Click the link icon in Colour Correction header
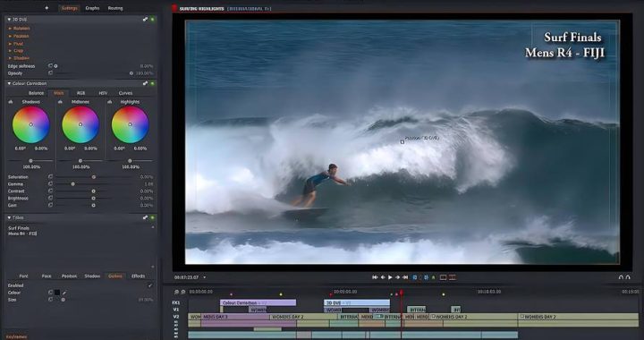Viewport: 644px width, 340px height. (145, 83)
